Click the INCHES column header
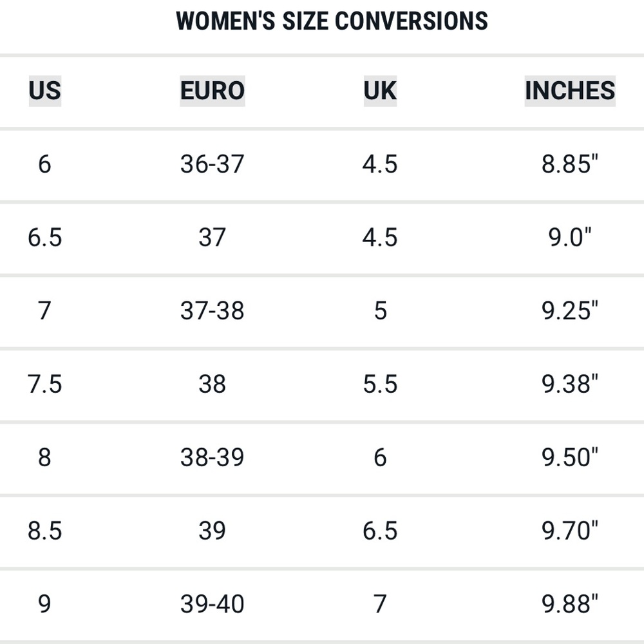This screenshot has height=644, width=644. tap(570, 91)
